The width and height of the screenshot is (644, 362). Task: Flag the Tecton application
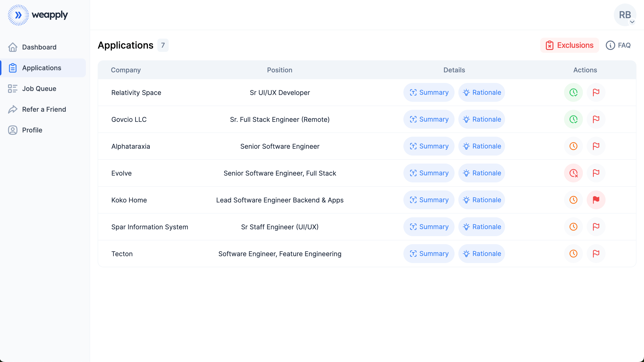pyautogui.click(x=596, y=254)
